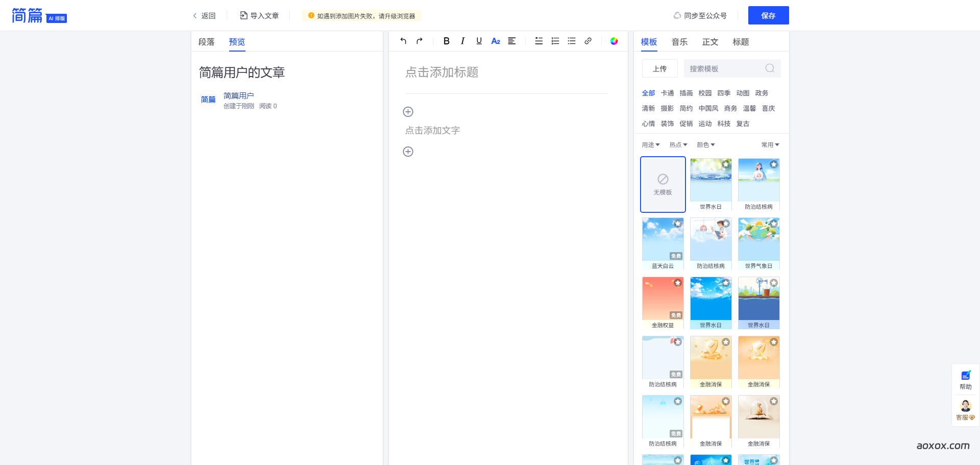Expand the 颜色 filter dropdown

tap(706, 144)
